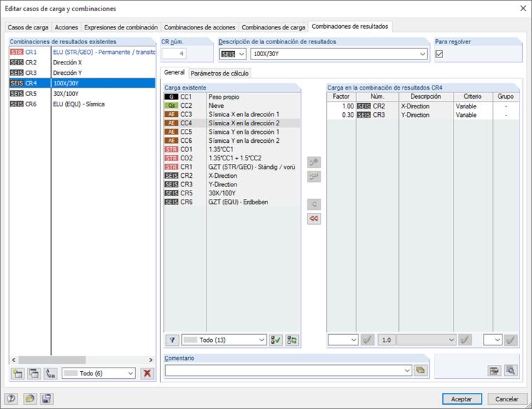Open the Todo (6) filter dropdown
The image size is (532, 409).
tap(99, 374)
